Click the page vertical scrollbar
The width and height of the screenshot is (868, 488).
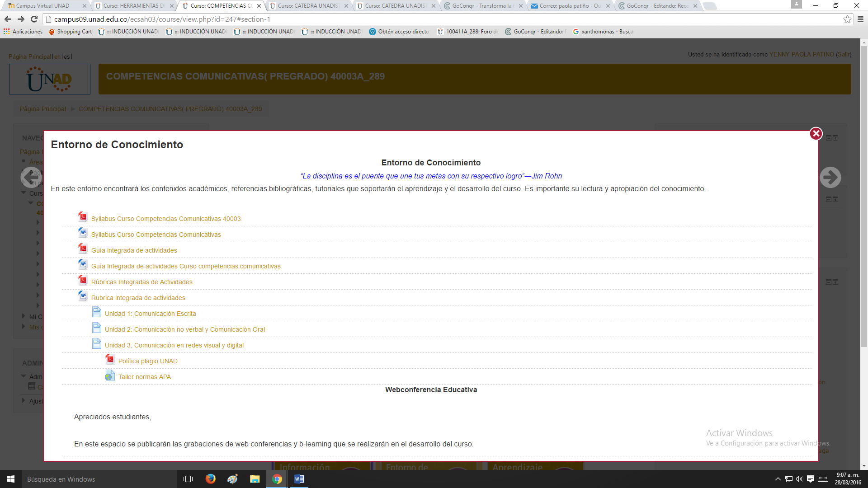tap(864, 194)
